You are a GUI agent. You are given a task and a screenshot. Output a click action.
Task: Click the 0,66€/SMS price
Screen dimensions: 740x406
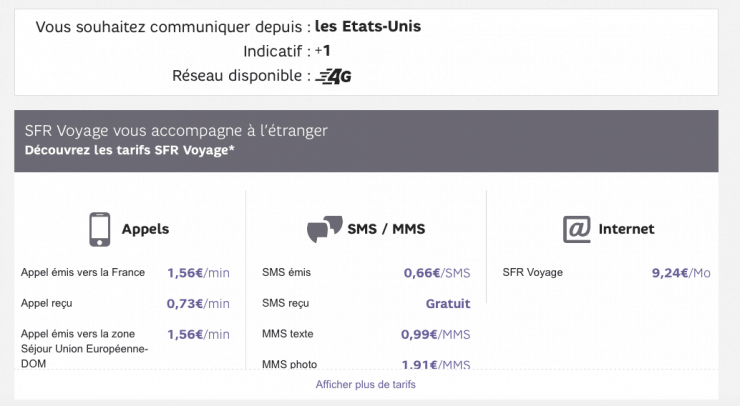[437, 273]
